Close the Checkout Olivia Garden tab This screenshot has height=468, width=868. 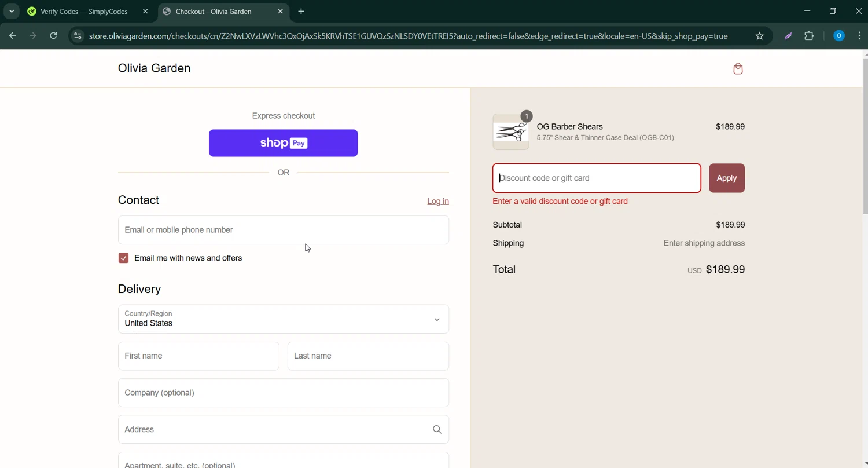point(281,11)
